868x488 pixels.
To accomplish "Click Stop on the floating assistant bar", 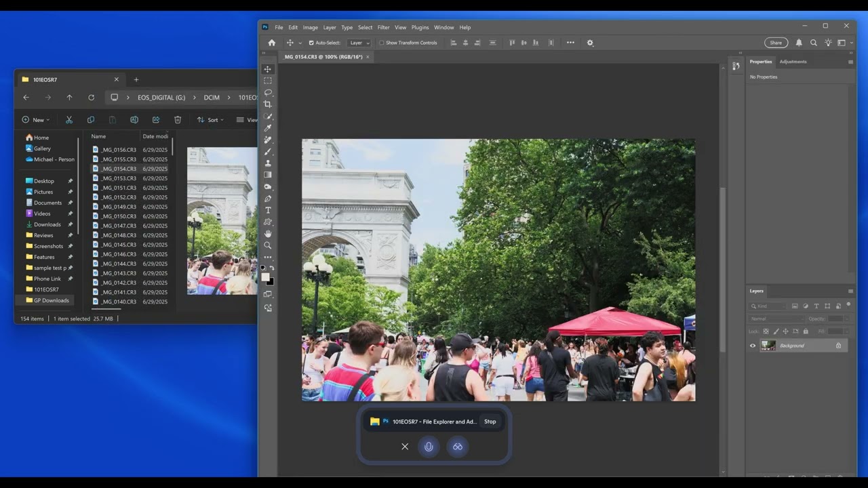I will click(x=490, y=421).
